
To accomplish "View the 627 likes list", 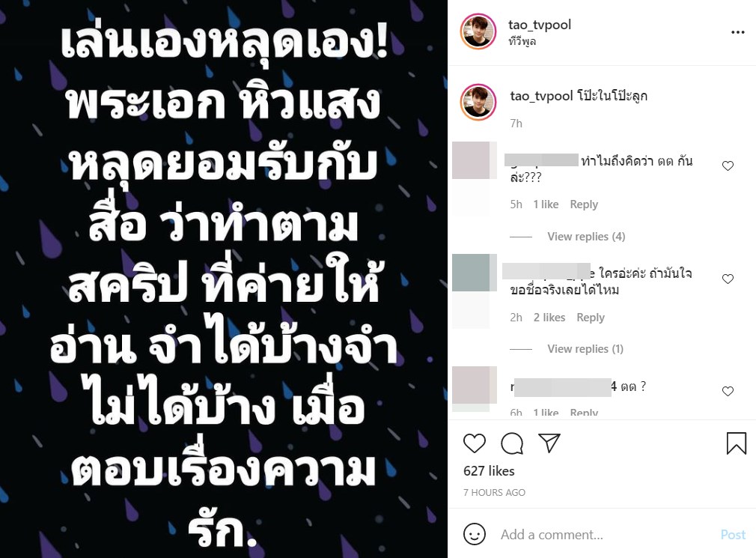I will (489, 470).
